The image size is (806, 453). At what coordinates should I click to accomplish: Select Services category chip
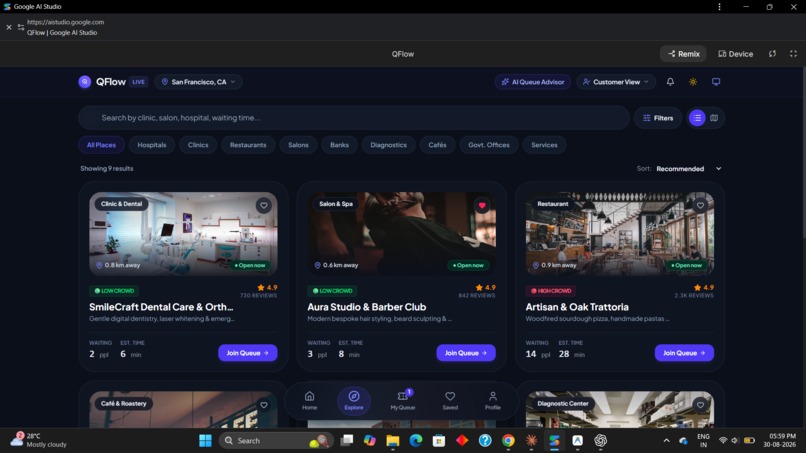tap(544, 145)
